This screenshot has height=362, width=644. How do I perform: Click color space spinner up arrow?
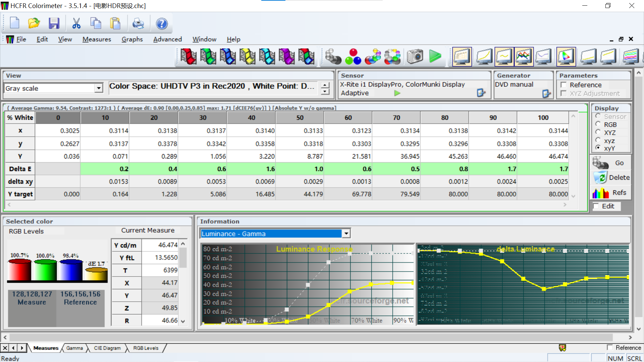(x=325, y=85)
